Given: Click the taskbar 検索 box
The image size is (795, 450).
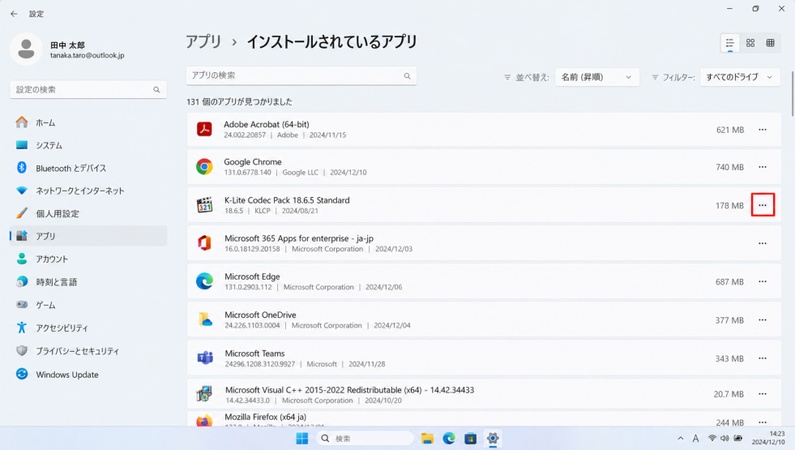Looking at the screenshot, I should (x=366, y=438).
